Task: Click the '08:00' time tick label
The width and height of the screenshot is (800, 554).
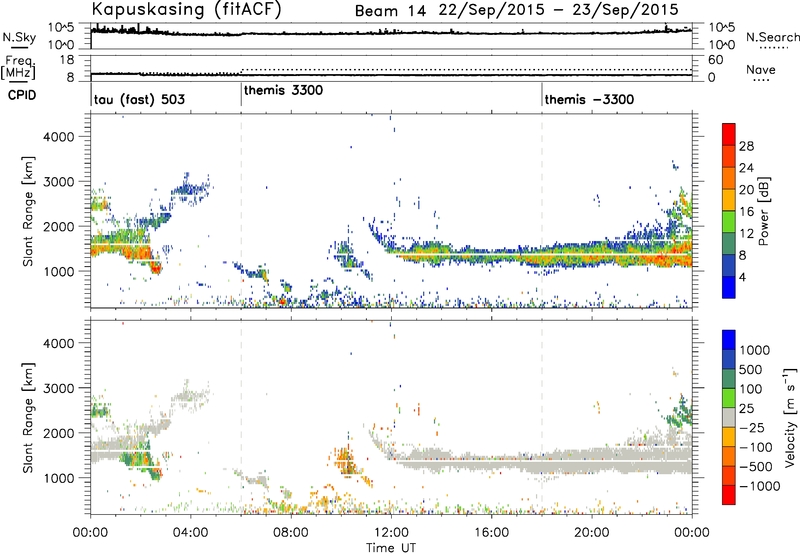Action: coord(291,533)
